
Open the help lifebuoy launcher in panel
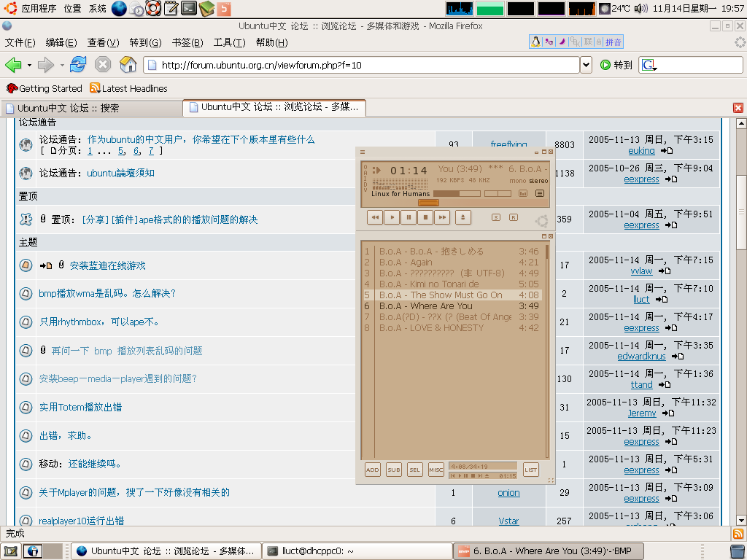coord(153,8)
